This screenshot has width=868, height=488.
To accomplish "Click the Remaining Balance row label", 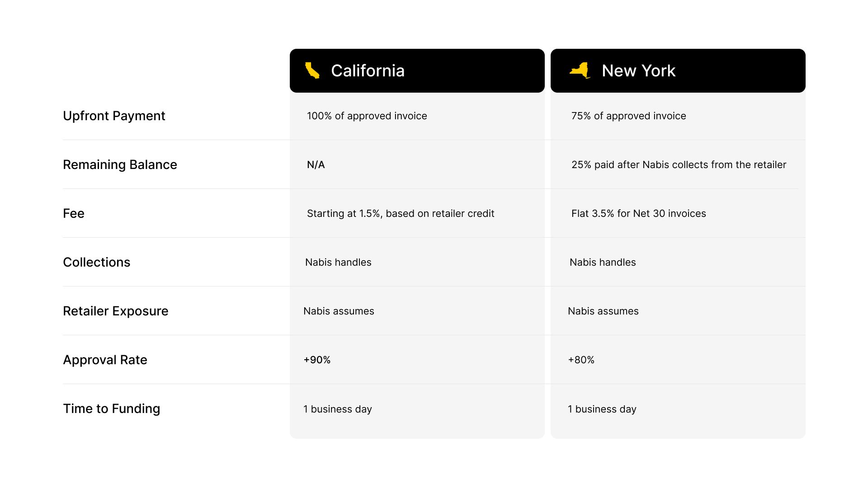I will [x=120, y=164].
